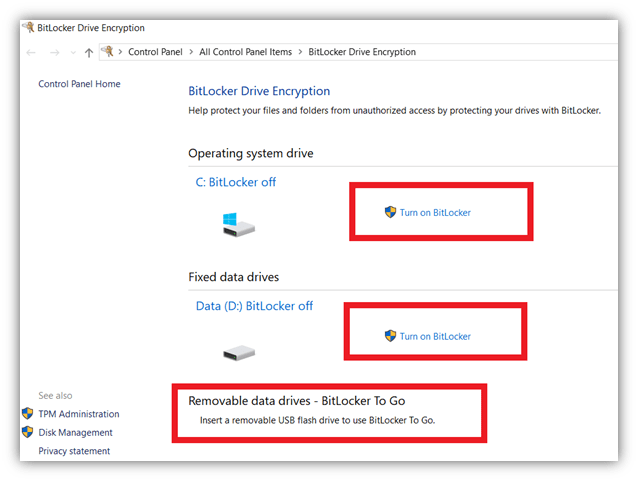The image size is (638, 481).
Task: Expand the chevron before Control Panel breadcrumb
Action: click(x=120, y=52)
